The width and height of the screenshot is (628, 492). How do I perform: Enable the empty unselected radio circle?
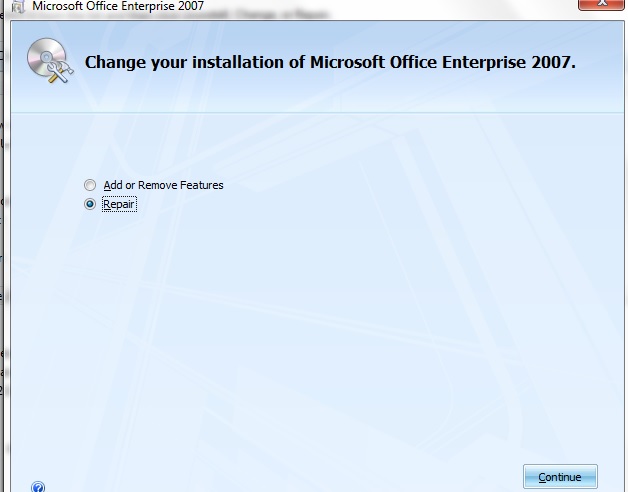point(91,185)
